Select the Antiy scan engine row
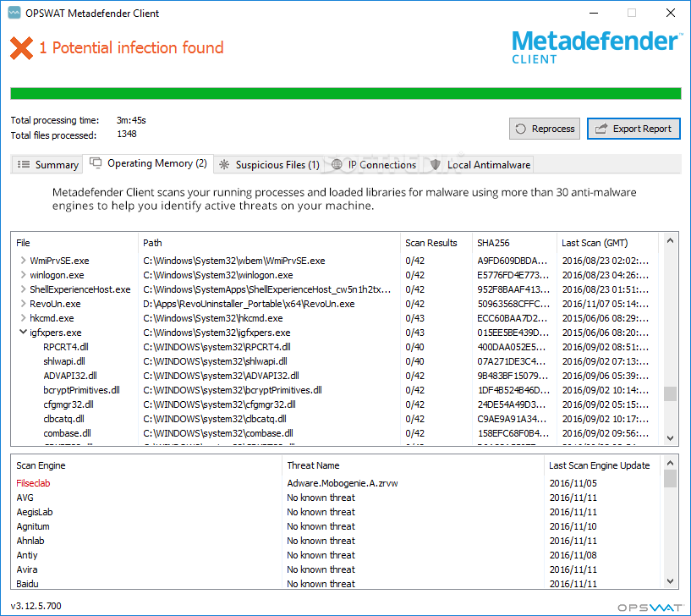This screenshot has width=691, height=616. tap(337, 555)
